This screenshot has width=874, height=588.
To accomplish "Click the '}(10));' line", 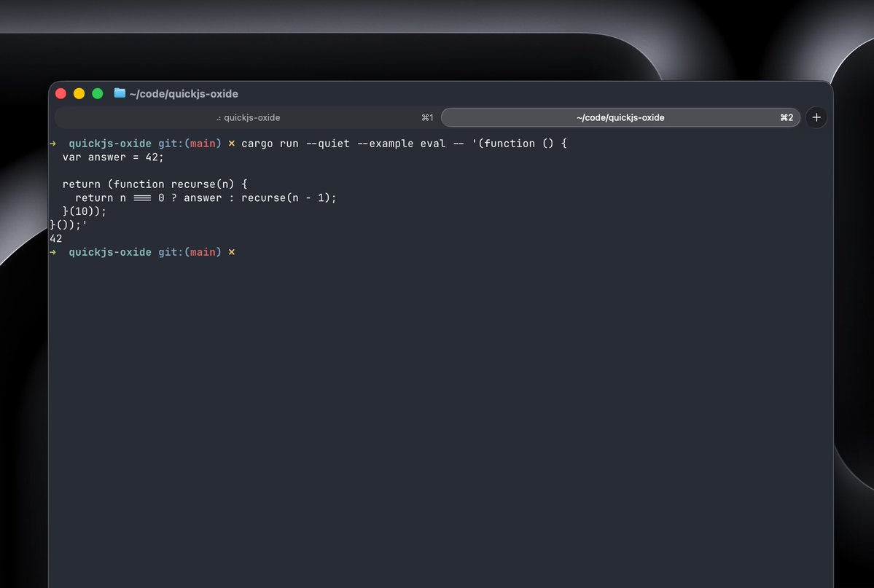I will click(84, 211).
